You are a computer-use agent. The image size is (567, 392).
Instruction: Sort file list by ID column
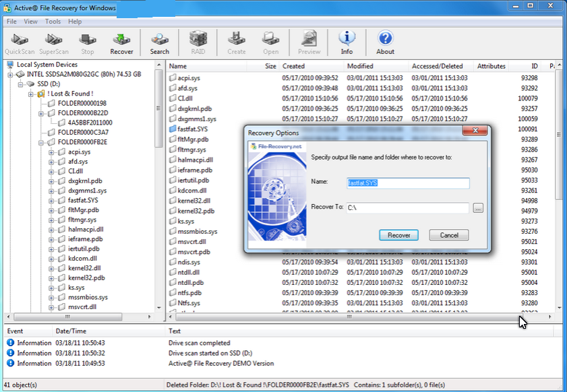[525, 66]
